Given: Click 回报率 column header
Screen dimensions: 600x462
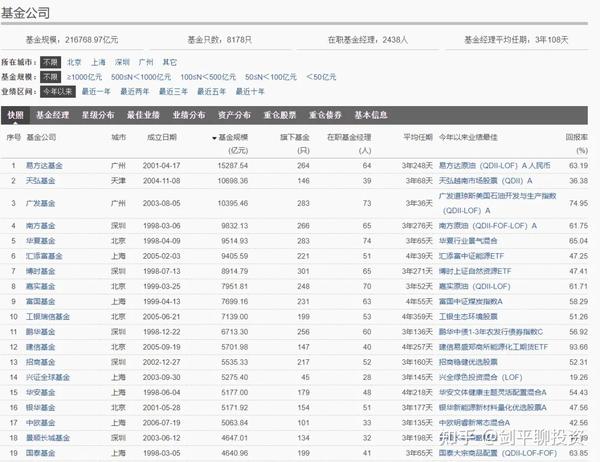Looking at the screenshot, I should (577, 137).
